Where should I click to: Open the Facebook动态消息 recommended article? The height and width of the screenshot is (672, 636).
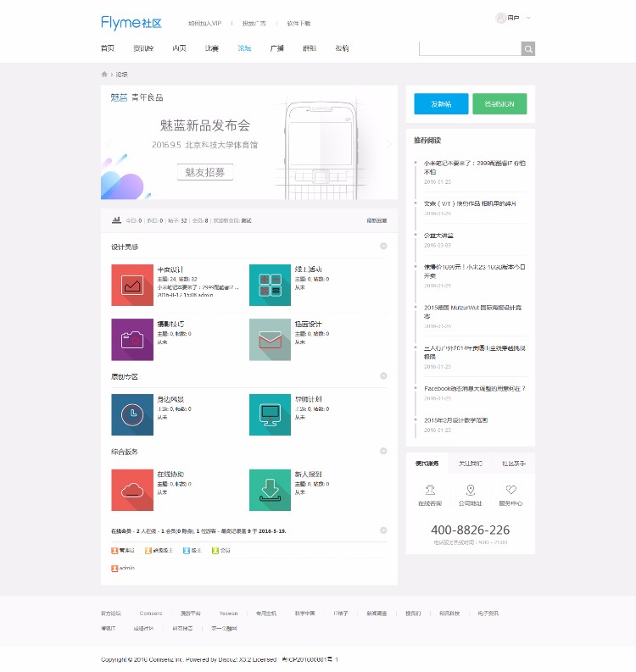click(x=475, y=389)
